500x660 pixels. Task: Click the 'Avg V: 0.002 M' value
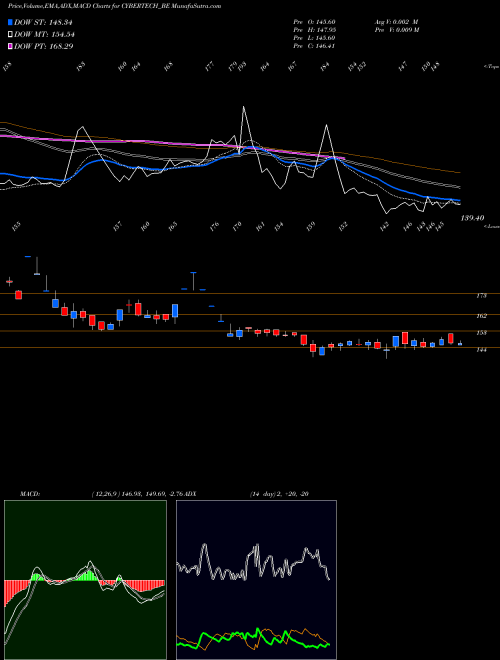396,22
